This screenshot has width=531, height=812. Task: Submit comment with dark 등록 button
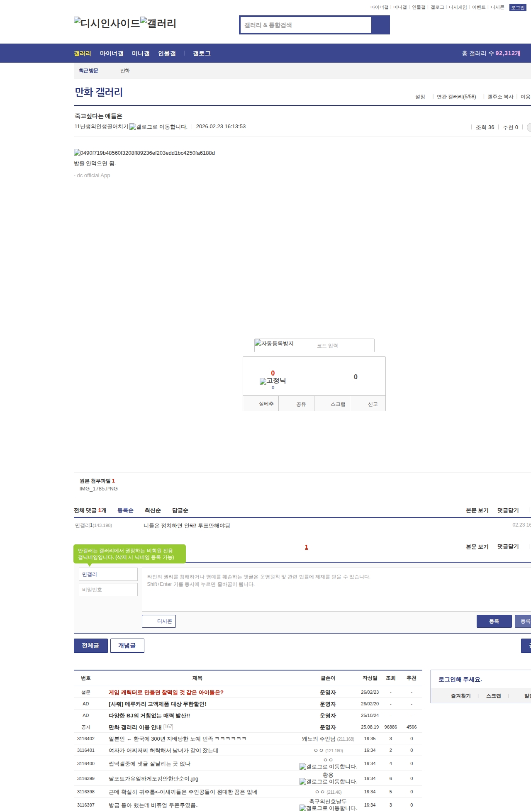tap(494, 621)
